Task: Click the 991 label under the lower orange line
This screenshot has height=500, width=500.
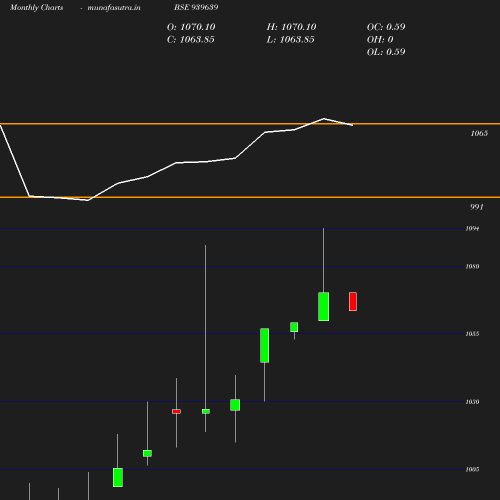Action: coord(477,207)
